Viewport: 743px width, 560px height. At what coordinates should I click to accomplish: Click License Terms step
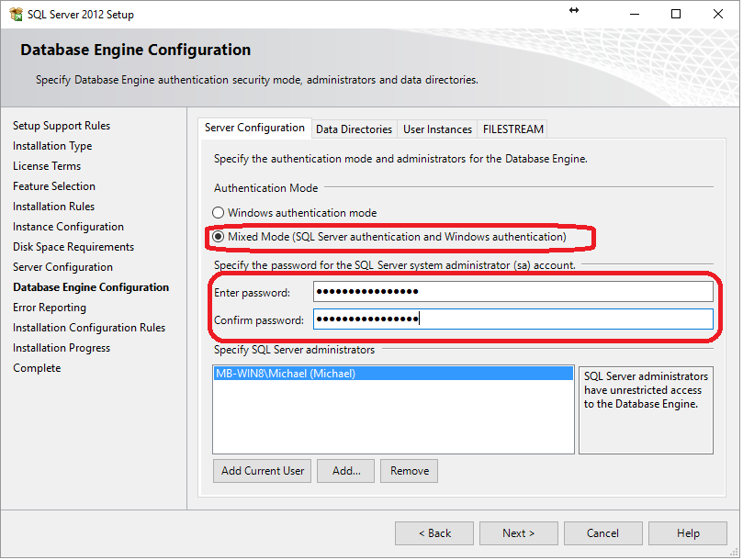47,166
